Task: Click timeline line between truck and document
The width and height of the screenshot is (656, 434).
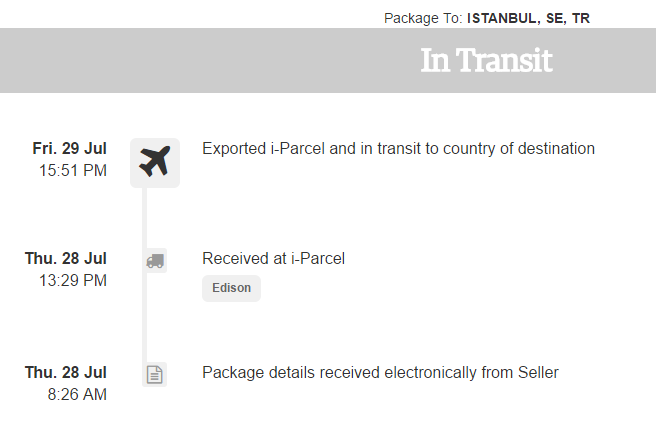Action: 145,317
